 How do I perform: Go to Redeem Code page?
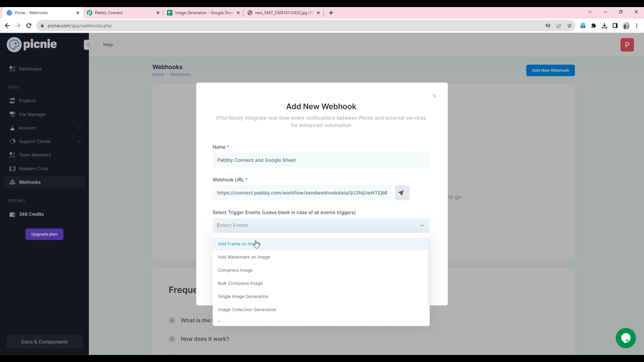[34, 169]
